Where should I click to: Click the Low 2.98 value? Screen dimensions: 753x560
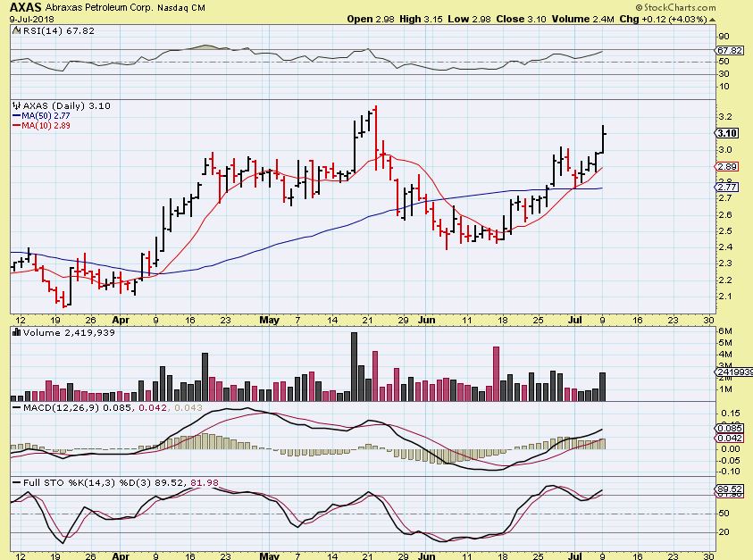pos(470,20)
